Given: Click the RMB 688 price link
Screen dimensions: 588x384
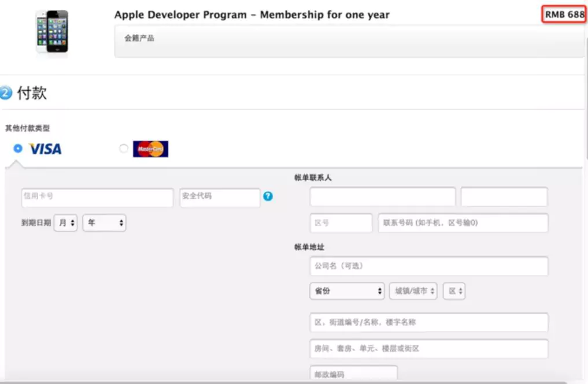Looking at the screenshot, I should click(x=563, y=14).
